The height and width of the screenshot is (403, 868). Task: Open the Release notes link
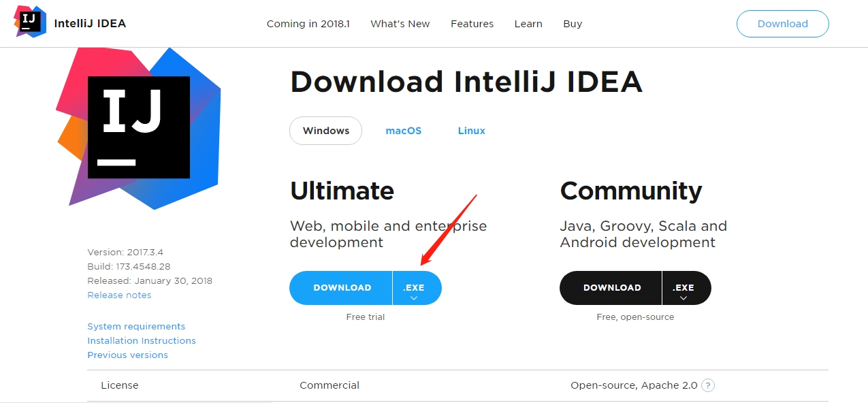click(x=119, y=295)
